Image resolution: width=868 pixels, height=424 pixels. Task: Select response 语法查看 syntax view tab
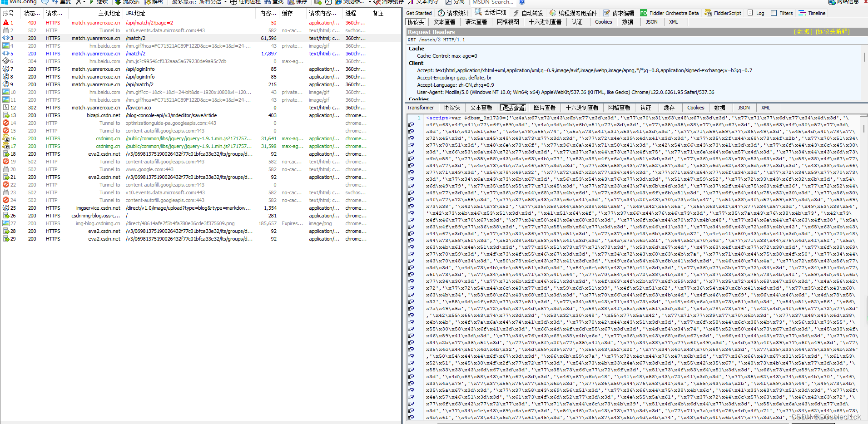513,108
